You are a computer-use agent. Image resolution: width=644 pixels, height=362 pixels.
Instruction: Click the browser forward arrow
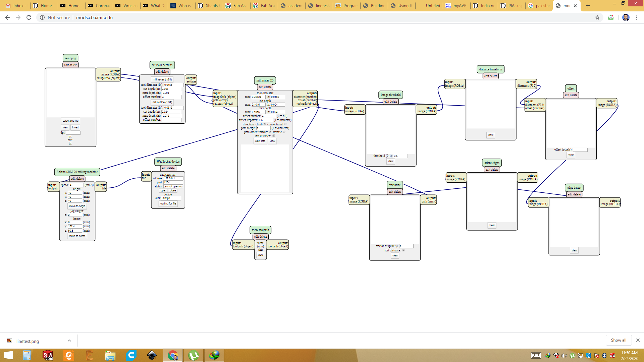pyautogui.click(x=18, y=17)
